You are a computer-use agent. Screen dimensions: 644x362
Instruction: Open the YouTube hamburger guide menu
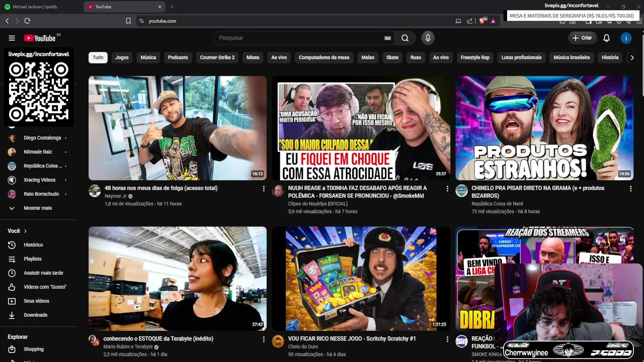[12, 38]
